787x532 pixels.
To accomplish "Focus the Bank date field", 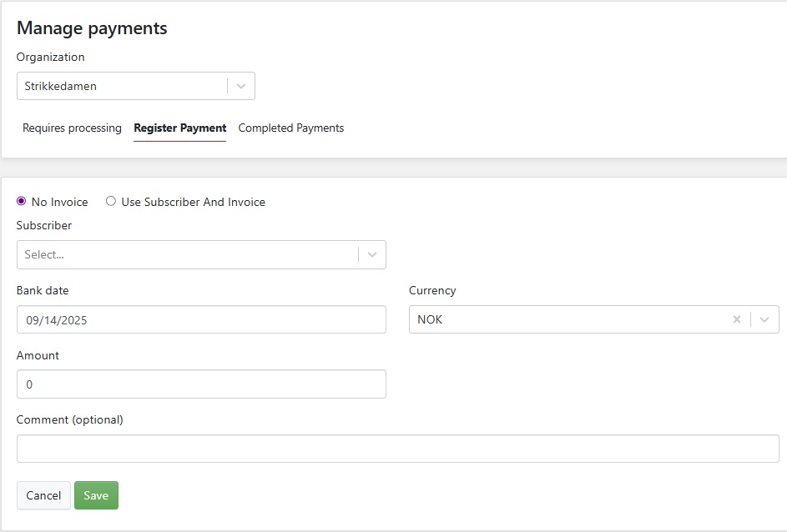I will (x=201, y=319).
